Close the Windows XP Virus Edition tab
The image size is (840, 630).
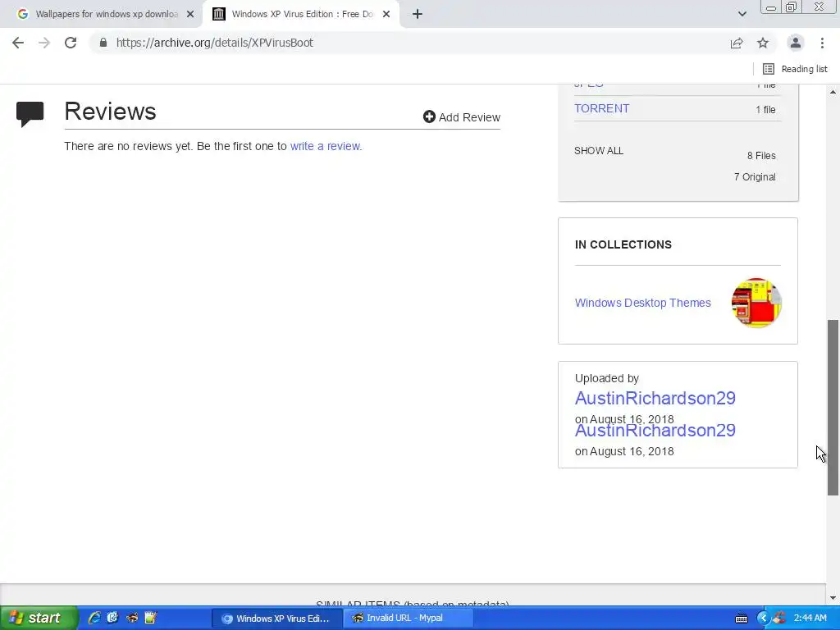coord(386,15)
